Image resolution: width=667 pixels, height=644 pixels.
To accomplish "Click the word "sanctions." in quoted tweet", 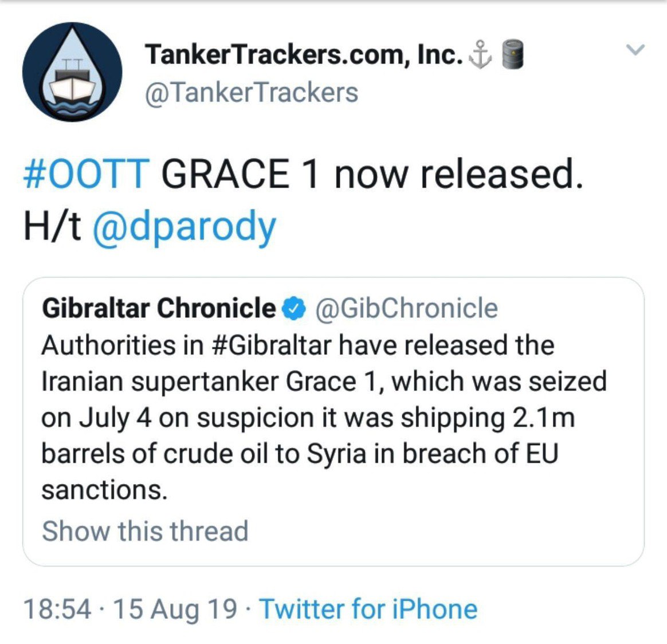I will [x=104, y=490].
